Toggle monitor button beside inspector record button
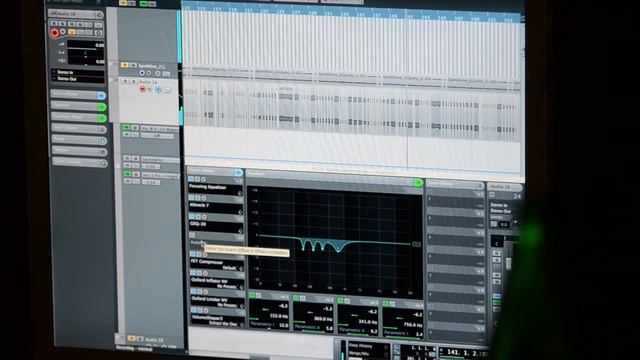Image resolution: width=640 pixels, height=360 pixels. click(x=63, y=32)
